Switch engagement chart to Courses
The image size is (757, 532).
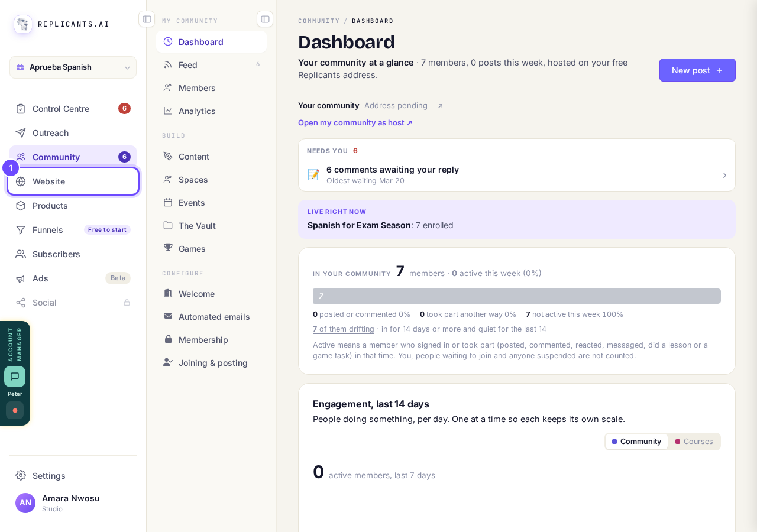[x=694, y=442]
